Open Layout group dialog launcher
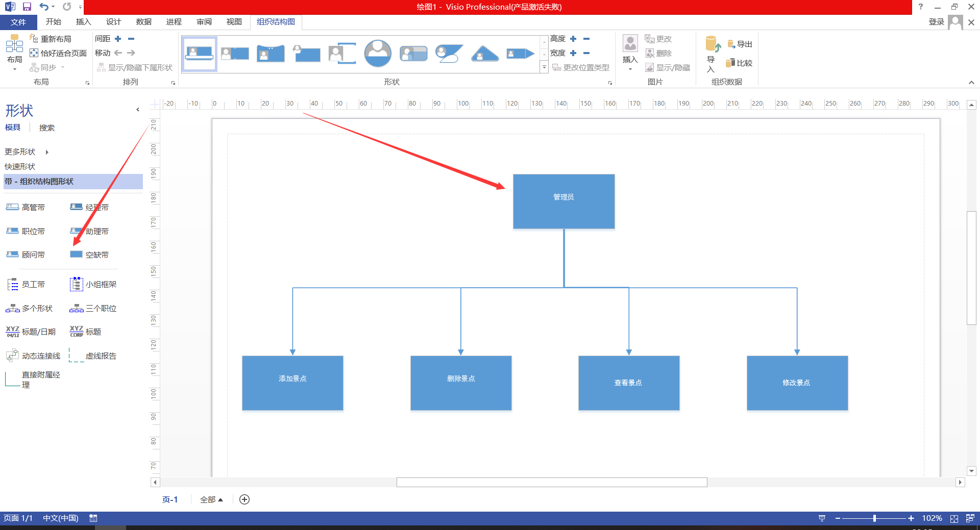The height and width of the screenshot is (530, 980). [x=87, y=83]
